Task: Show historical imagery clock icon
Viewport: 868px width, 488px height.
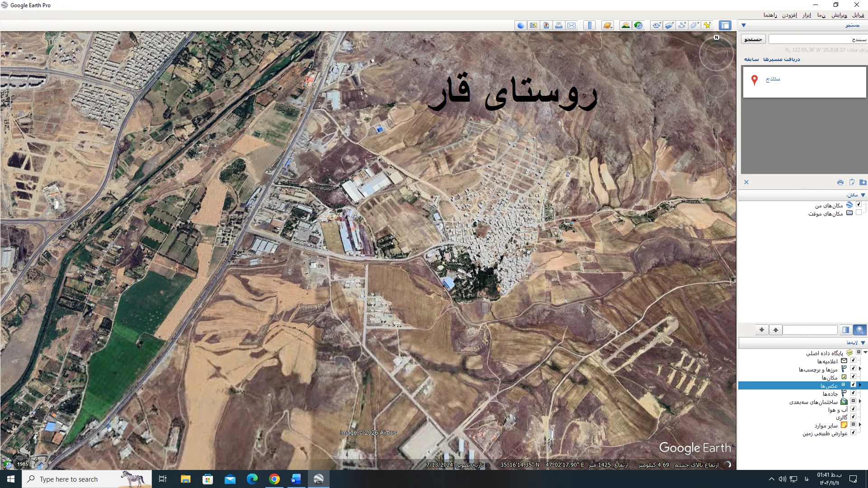Action: 638,25
